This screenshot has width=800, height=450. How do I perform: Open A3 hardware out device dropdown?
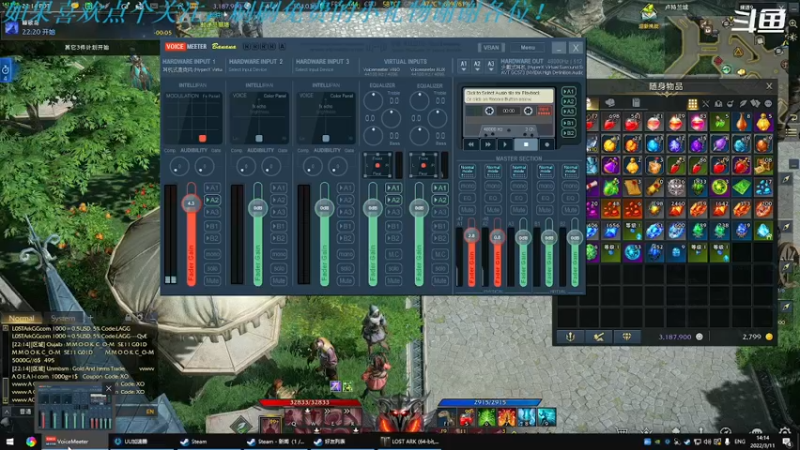click(x=491, y=65)
